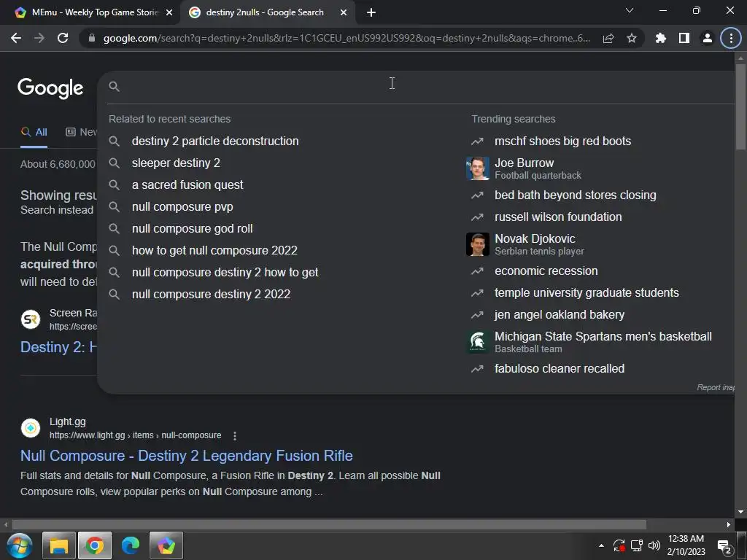The image size is (747, 560).
Task: Click the address bar URL
Action: (x=347, y=38)
